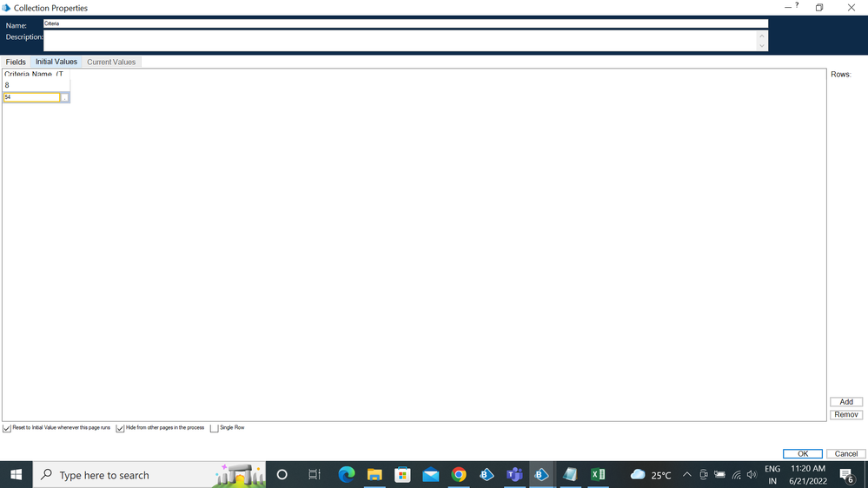The height and width of the screenshot is (488, 868).
Task: Click Description scrollbar down arrow
Action: (x=762, y=46)
